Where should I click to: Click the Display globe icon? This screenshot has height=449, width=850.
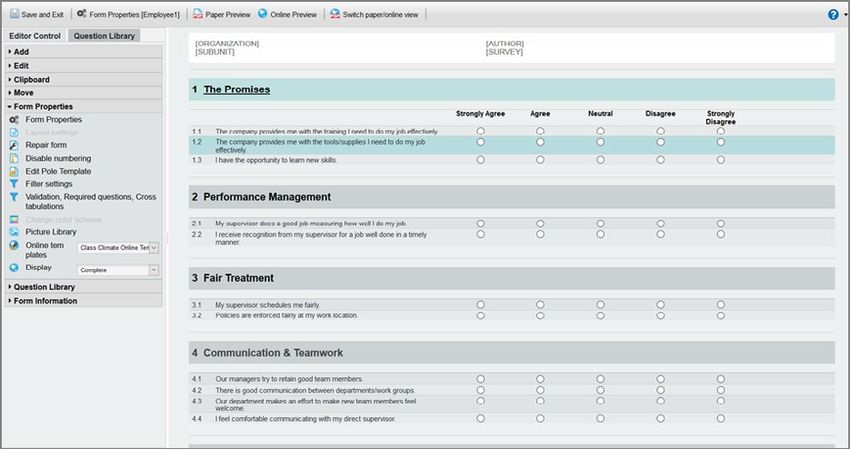point(14,267)
